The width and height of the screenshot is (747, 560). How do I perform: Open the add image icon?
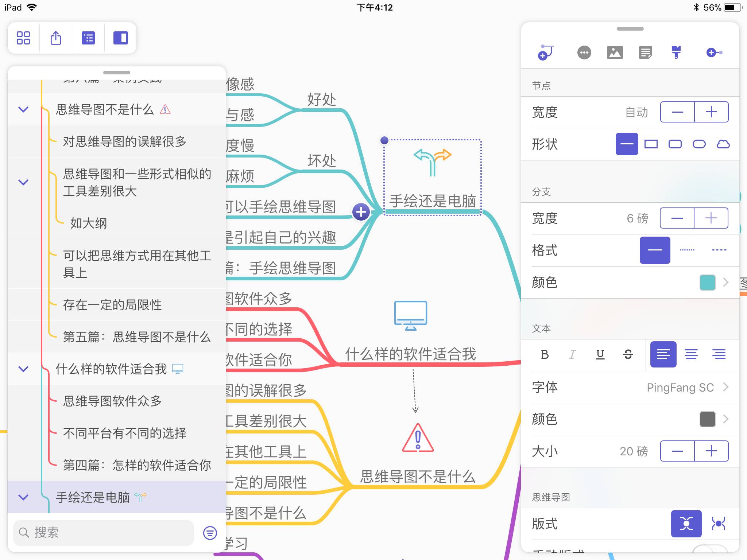point(615,52)
